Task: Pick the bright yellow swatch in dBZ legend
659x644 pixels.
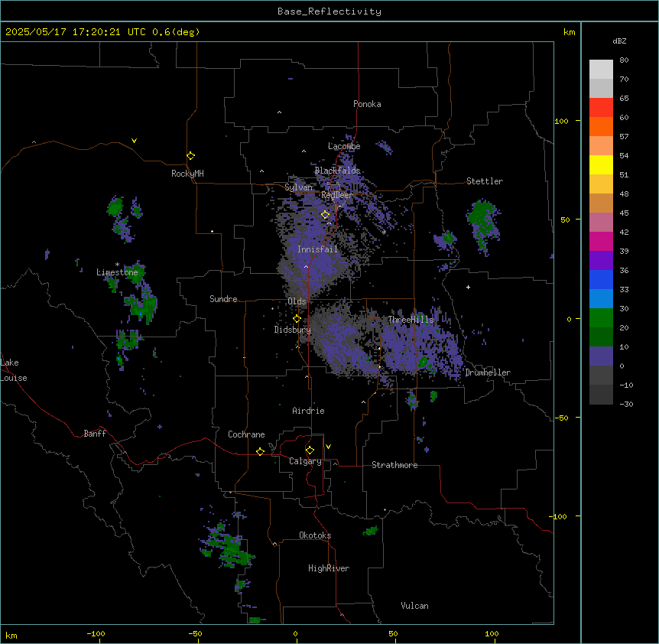Action: pos(601,164)
